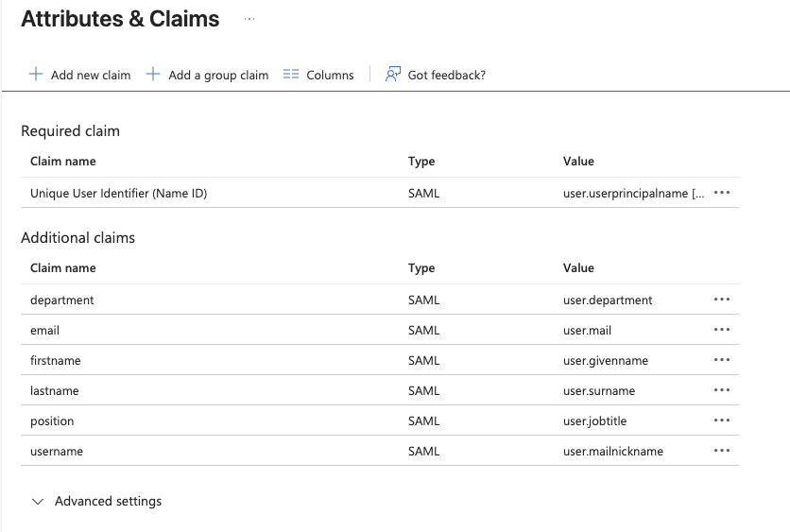
Task: Select the Got feedback? text
Action: [446, 75]
